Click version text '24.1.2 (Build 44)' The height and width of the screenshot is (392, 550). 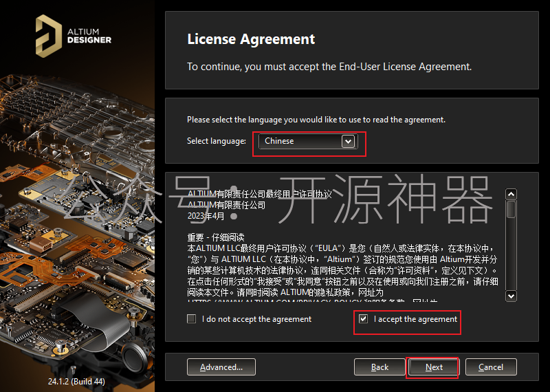(76, 381)
